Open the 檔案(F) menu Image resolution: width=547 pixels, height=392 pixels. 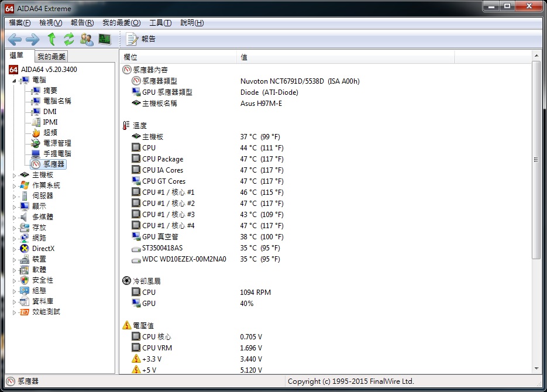tap(19, 23)
